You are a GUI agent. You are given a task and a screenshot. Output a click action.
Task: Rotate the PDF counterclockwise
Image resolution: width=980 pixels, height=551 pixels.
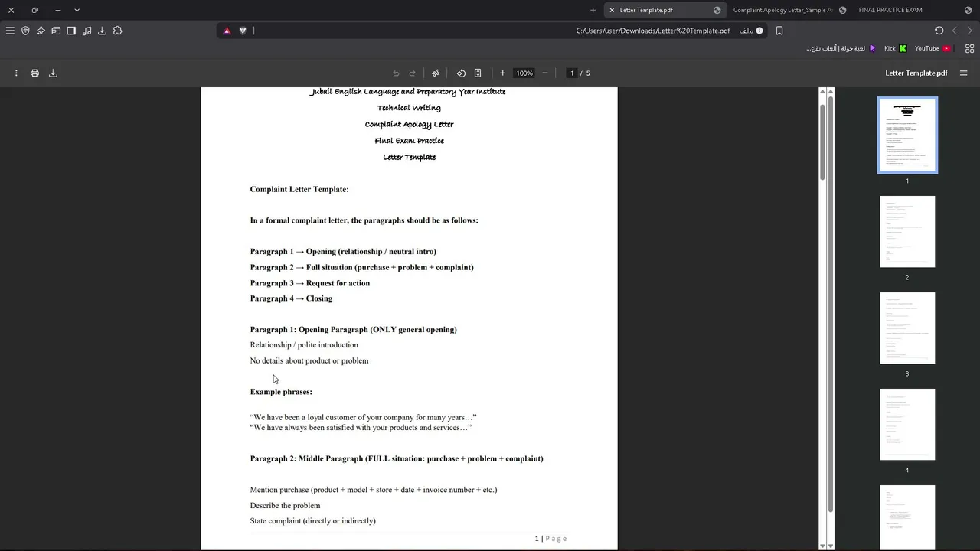[x=461, y=73]
